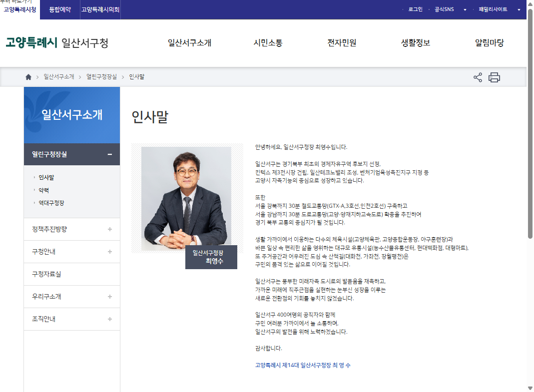The height and width of the screenshot is (392, 534).
Task: Click the 로그인 link
Action: pyautogui.click(x=416, y=9)
